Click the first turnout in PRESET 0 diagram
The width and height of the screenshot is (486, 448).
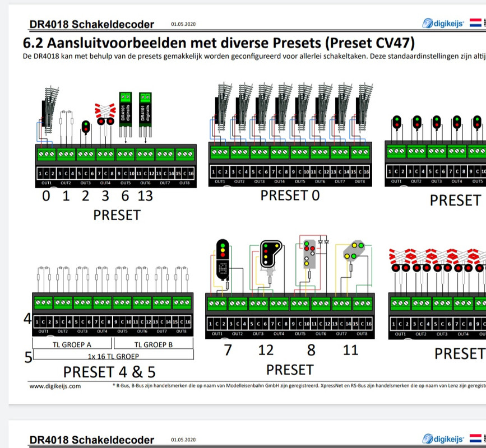[223, 107]
